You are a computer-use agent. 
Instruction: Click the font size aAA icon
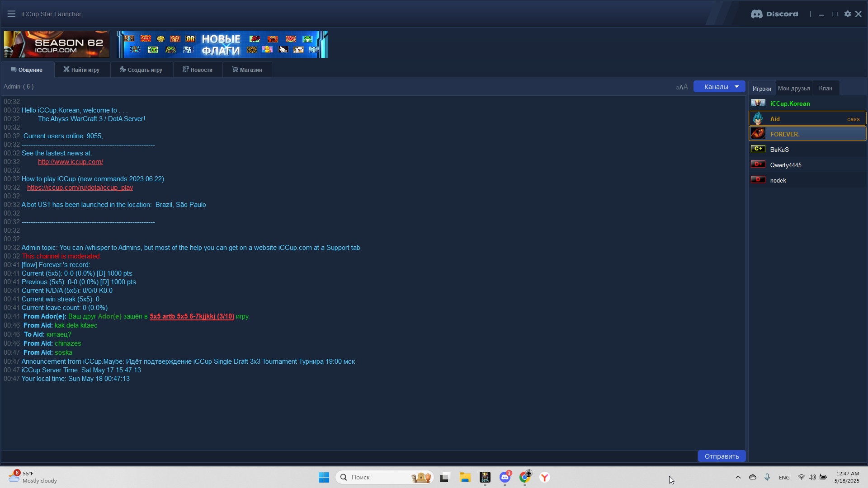pyautogui.click(x=682, y=87)
